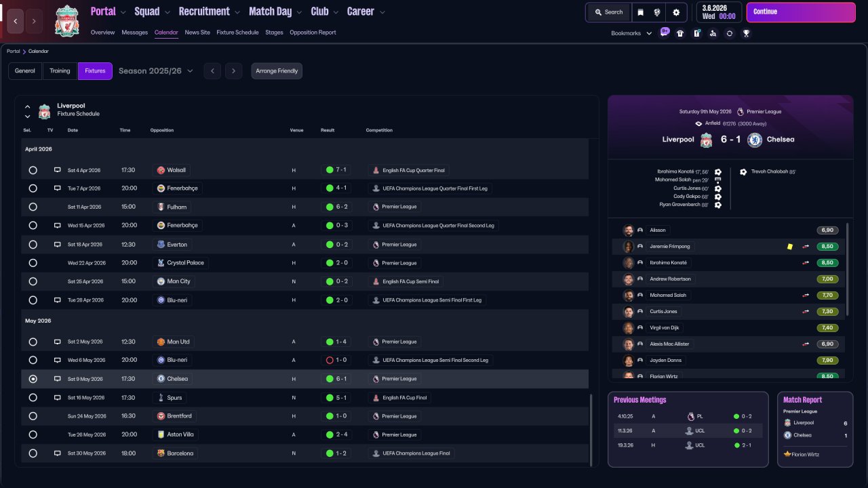This screenshot has width=868, height=488.
Task: Click the player ratings list scrollbar
Action: coord(847,269)
